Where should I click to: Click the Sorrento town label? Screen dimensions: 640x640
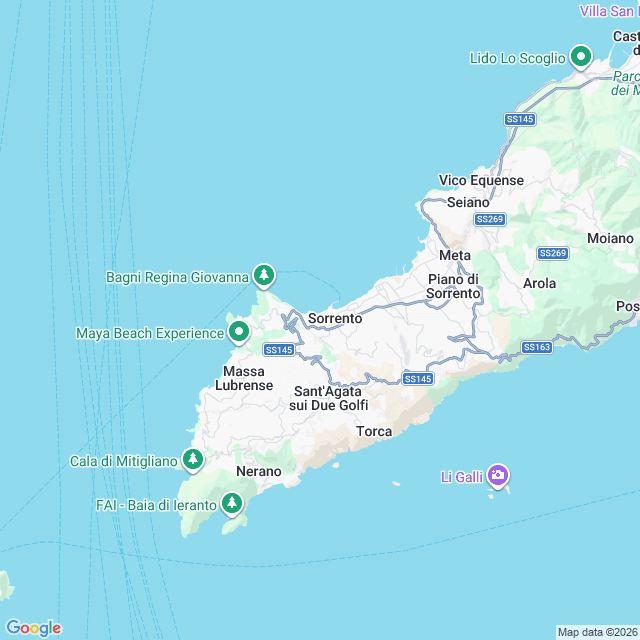[335, 318]
